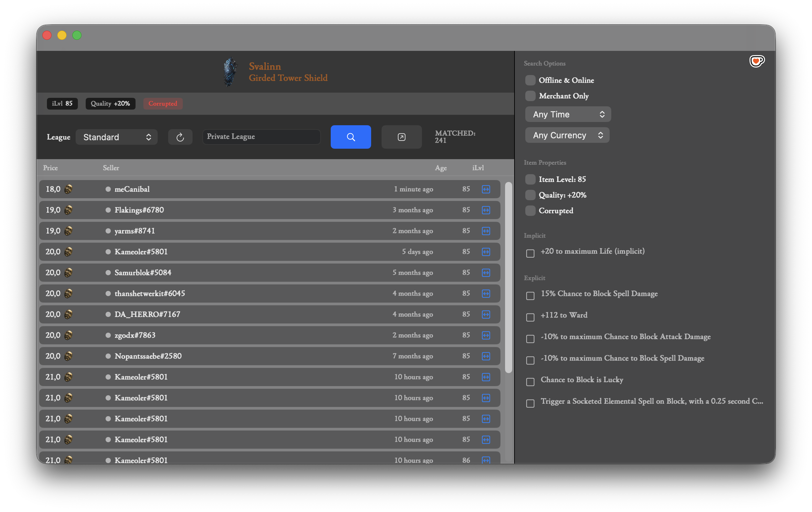The image size is (812, 512).
Task: Click whisper icon for zgodx#7863
Action: click(x=486, y=335)
